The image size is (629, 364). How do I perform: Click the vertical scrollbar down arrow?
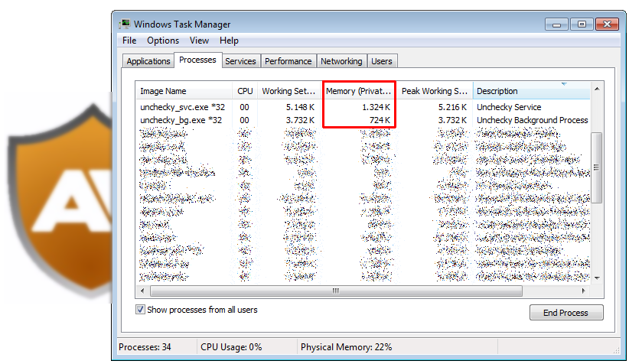tap(597, 278)
